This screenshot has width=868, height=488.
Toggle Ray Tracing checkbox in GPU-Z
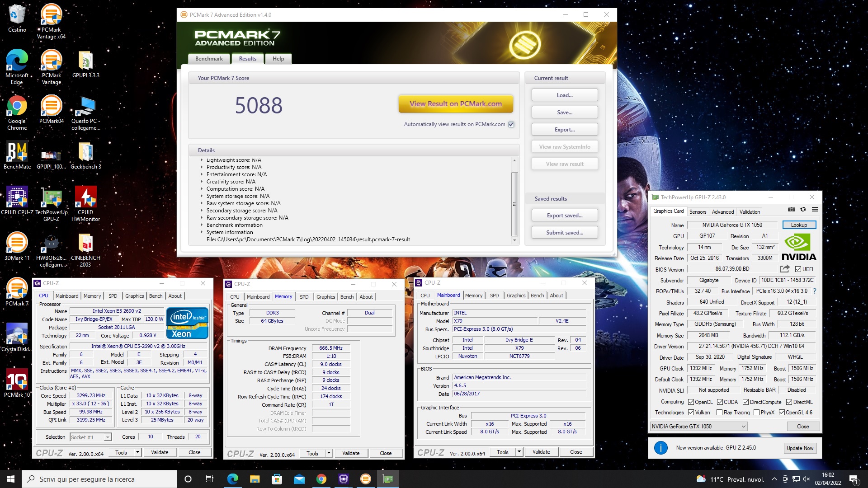719,413
